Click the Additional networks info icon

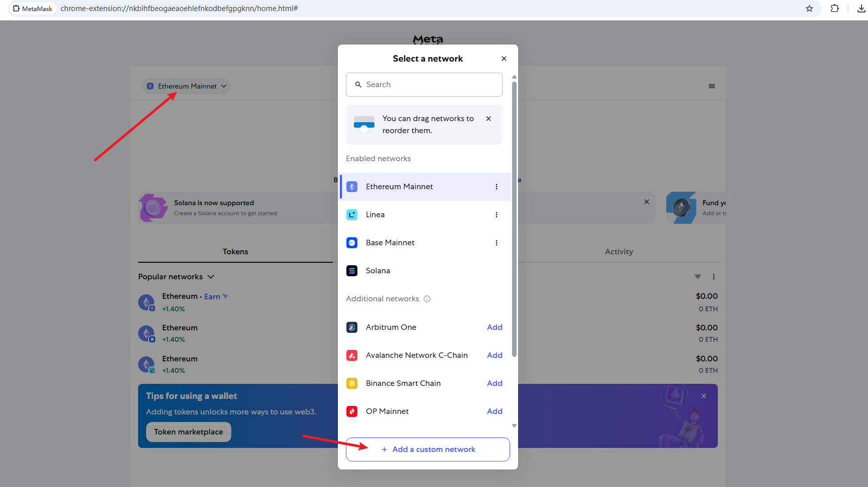427,299
